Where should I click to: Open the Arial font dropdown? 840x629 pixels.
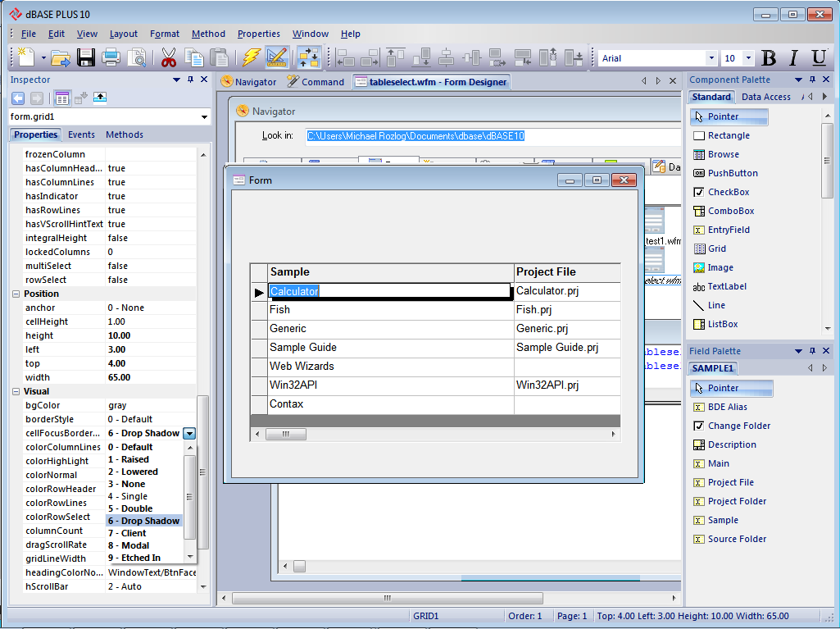[x=711, y=58]
